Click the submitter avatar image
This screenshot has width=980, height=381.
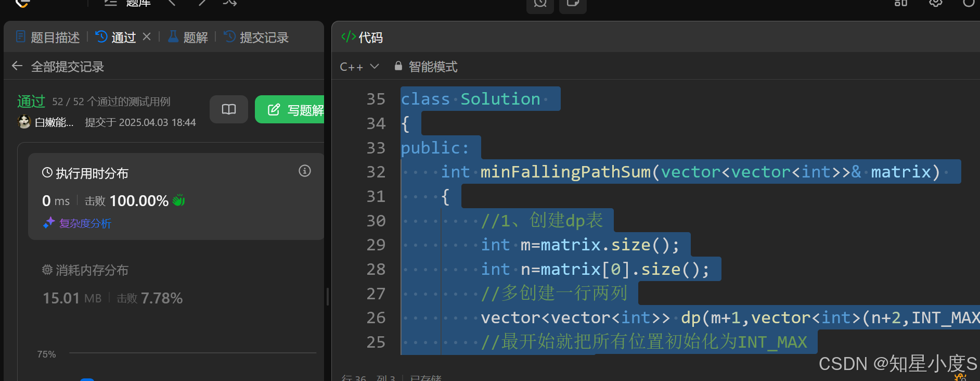point(24,122)
